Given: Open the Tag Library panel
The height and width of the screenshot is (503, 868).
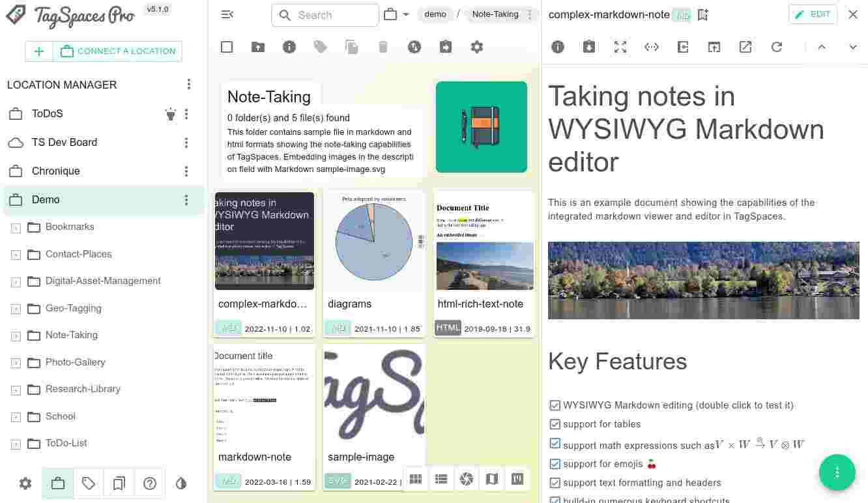Looking at the screenshot, I should click(x=89, y=483).
